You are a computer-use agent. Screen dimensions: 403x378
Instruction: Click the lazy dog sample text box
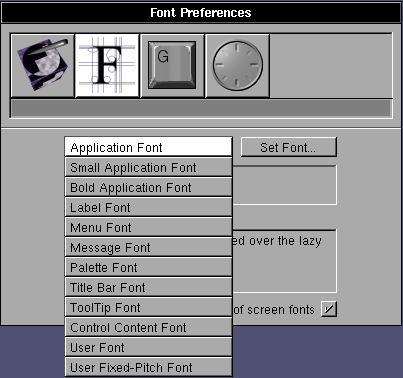click(x=285, y=261)
